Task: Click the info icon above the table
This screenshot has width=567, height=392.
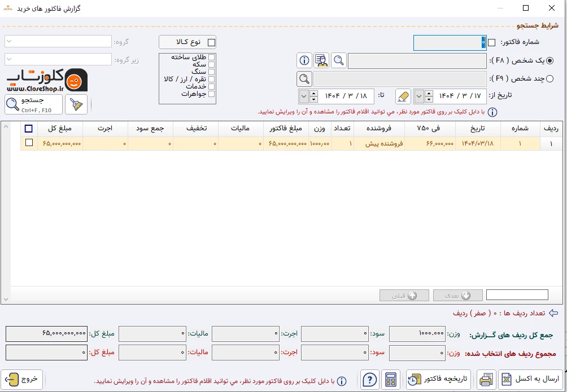Action: pos(492,112)
